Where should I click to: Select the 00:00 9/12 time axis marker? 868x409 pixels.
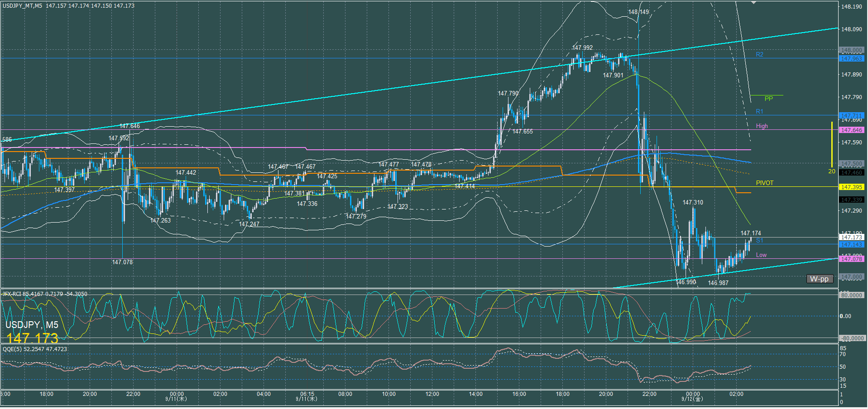click(x=692, y=396)
